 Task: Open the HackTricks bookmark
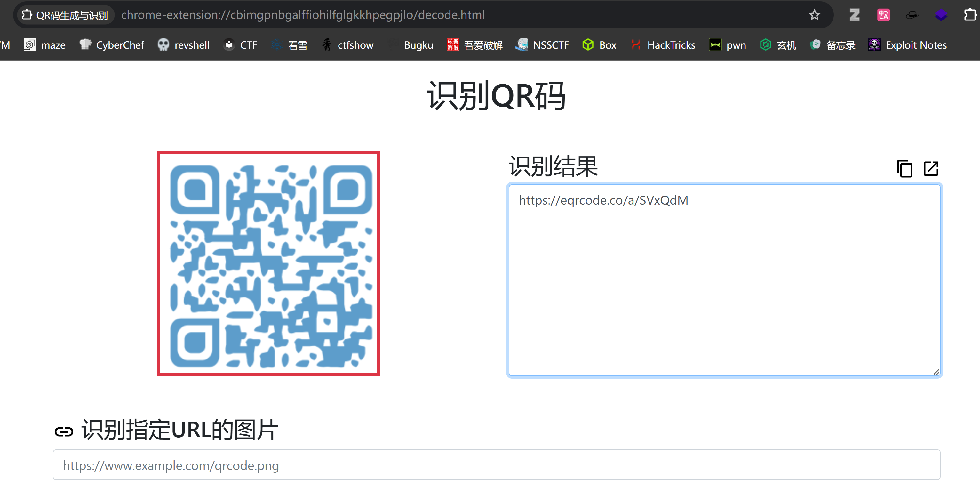(x=663, y=45)
